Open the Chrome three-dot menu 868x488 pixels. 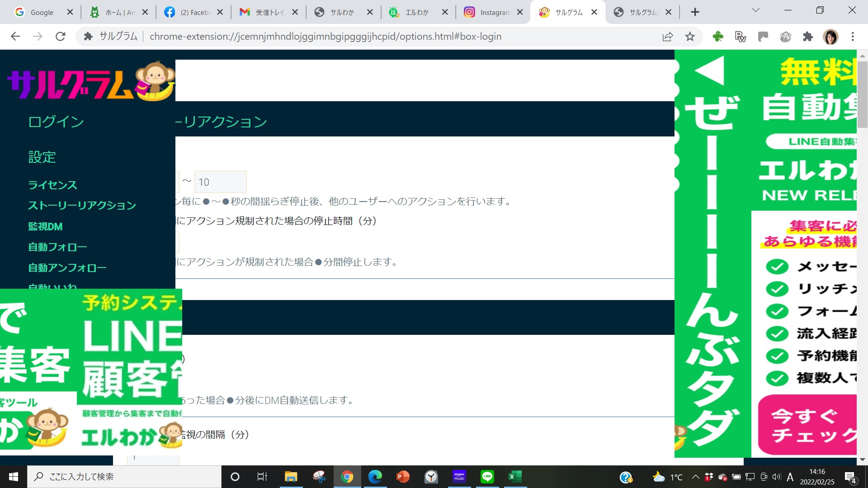853,37
